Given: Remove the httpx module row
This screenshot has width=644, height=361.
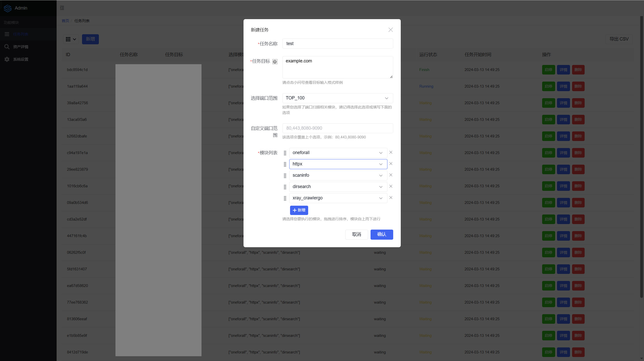Looking at the screenshot, I should pyautogui.click(x=391, y=164).
